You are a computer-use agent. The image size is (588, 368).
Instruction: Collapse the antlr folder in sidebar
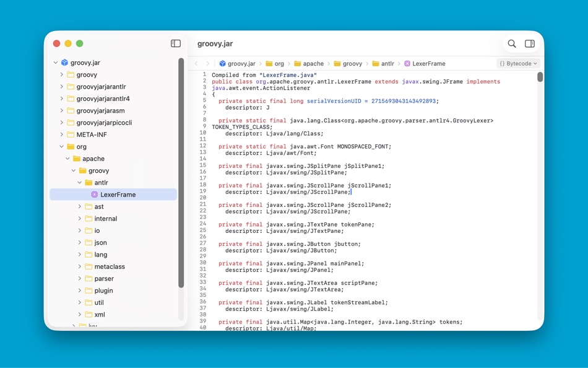pyautogui.click(x=79, y=183)
